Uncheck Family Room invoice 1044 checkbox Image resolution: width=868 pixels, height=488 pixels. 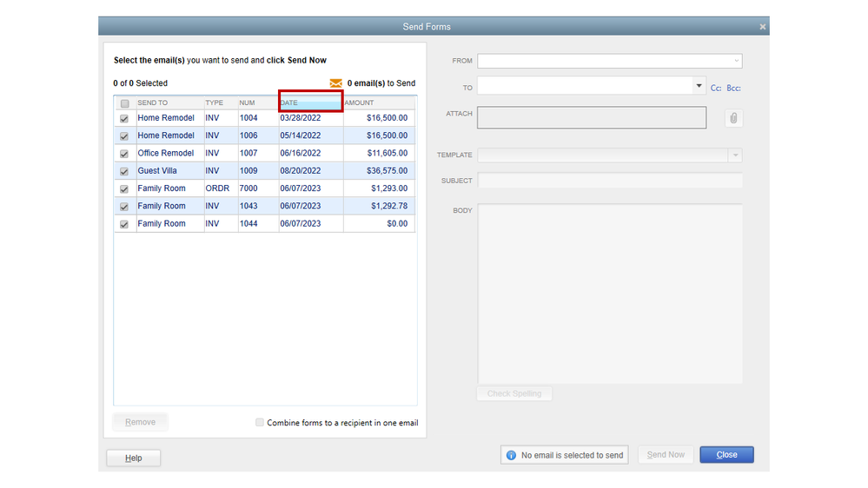124,225
